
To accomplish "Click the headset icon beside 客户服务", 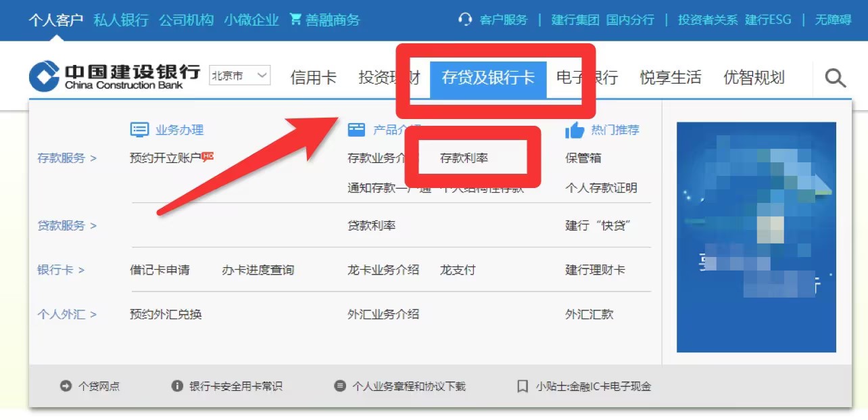I will [x=465, y=20].
